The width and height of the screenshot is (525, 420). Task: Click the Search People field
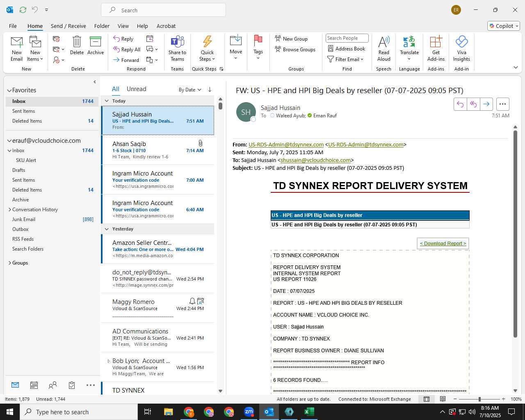(347, 38)
